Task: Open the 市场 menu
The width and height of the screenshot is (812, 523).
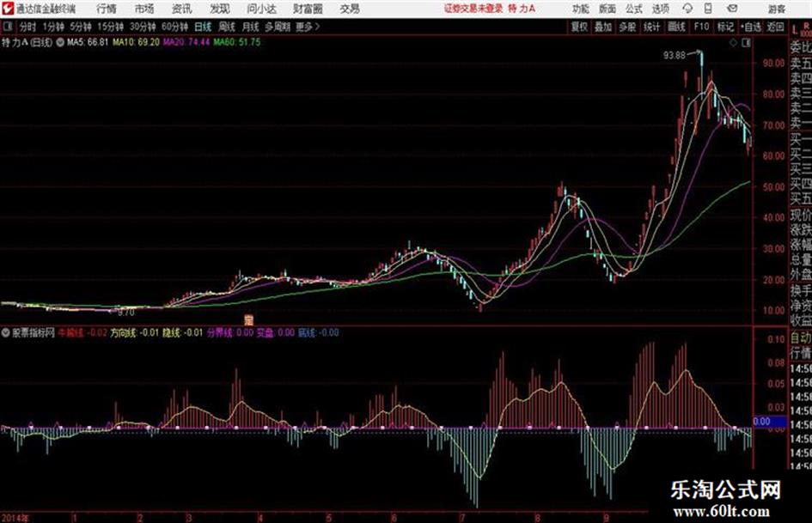Action: coord(144,9)
